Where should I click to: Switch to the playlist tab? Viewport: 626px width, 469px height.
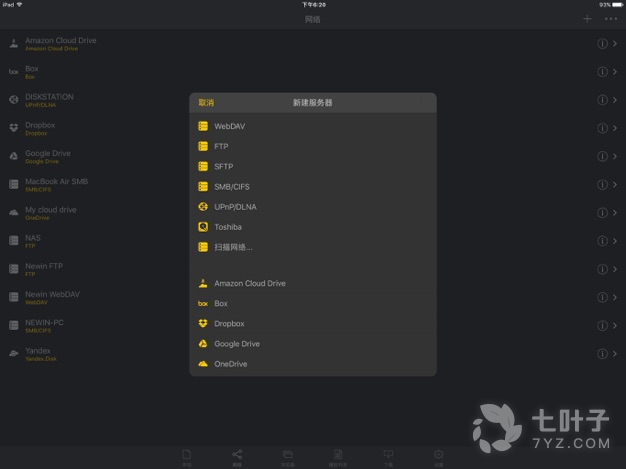[338, 457]
